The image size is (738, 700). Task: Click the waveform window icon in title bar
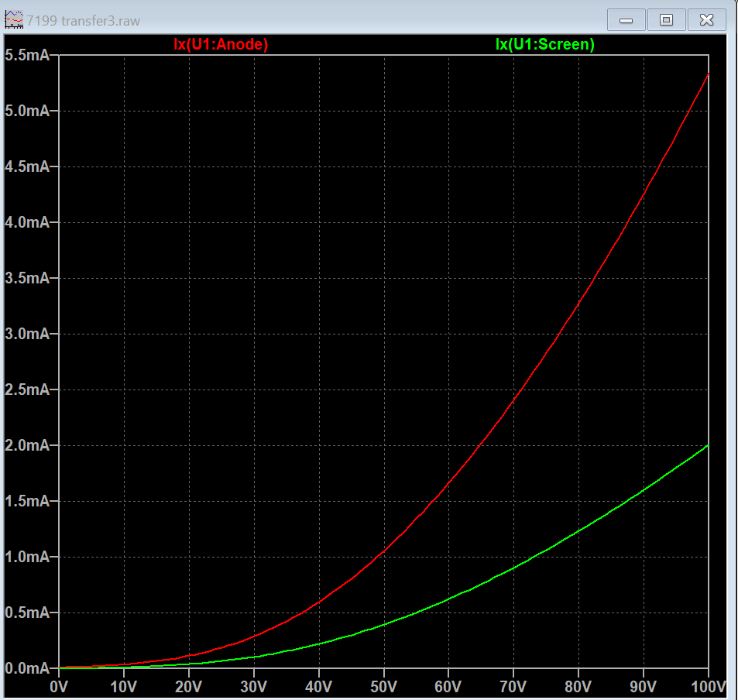coord(14,20)
